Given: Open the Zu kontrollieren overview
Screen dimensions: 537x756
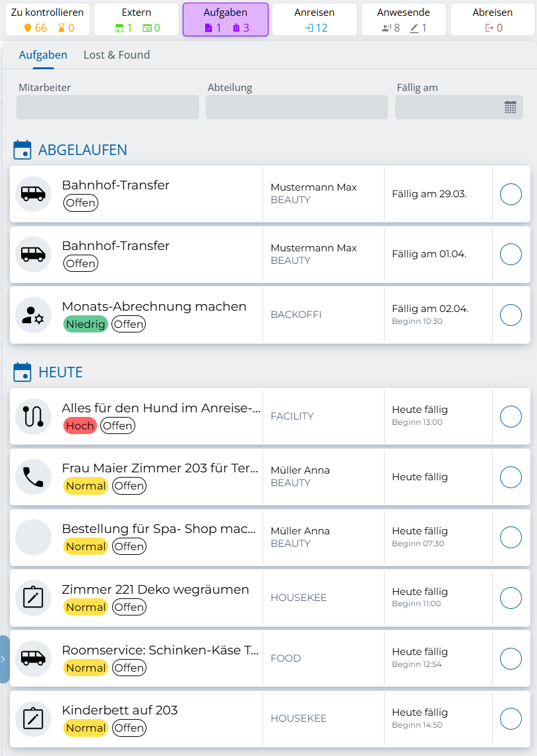Looking at the screenshot, I should tap(47, 19).
